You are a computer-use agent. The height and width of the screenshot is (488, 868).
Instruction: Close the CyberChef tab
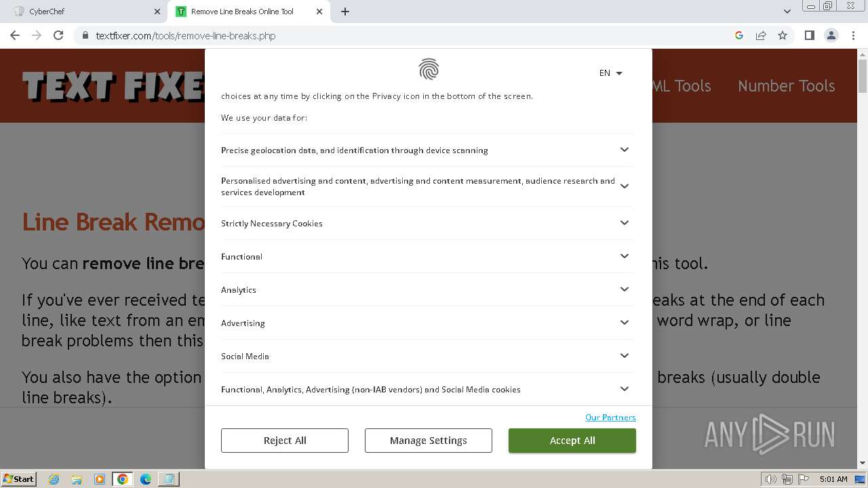point(157,12)
